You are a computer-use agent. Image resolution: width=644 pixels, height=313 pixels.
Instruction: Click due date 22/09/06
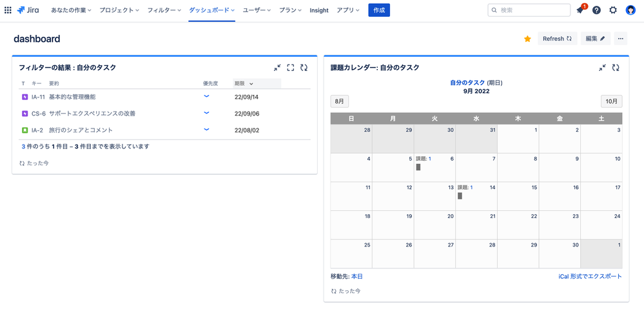click(x=247, y=114)
